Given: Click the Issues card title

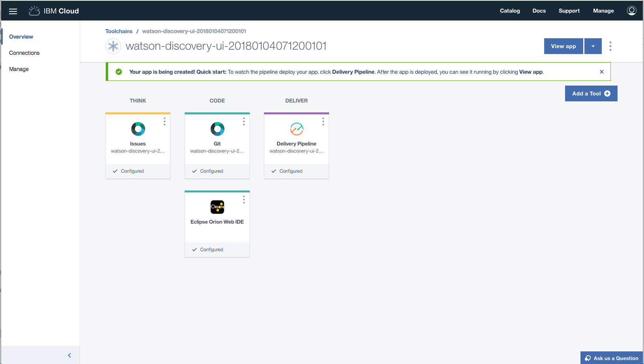Looking at the screenshot, I should (138, 144).
